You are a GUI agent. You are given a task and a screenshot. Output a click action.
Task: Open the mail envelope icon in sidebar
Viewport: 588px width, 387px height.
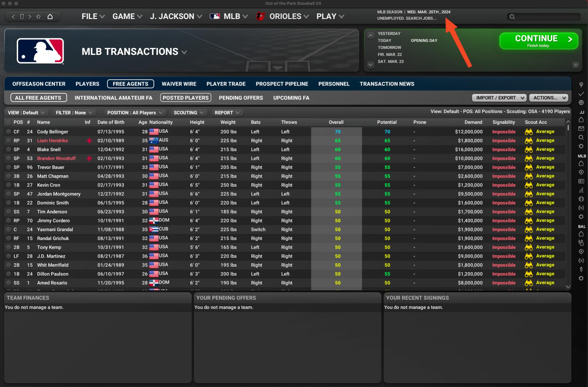coord(581,129)
